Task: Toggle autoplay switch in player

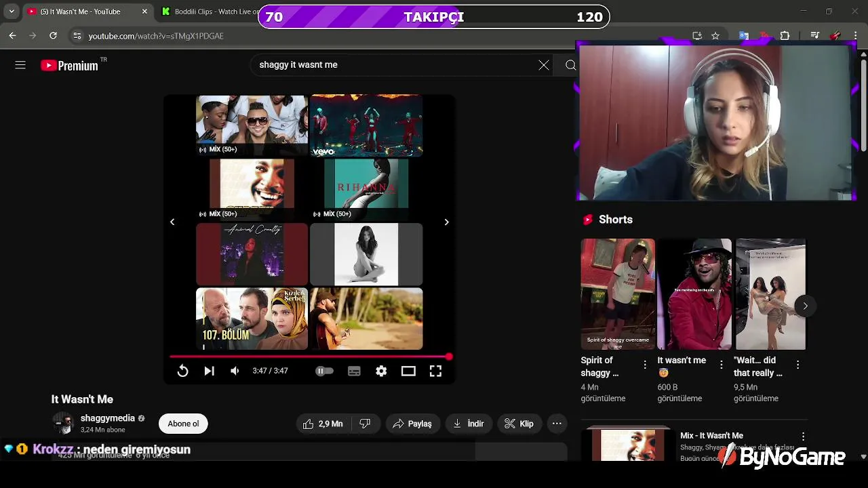Action: pos(324,371)
